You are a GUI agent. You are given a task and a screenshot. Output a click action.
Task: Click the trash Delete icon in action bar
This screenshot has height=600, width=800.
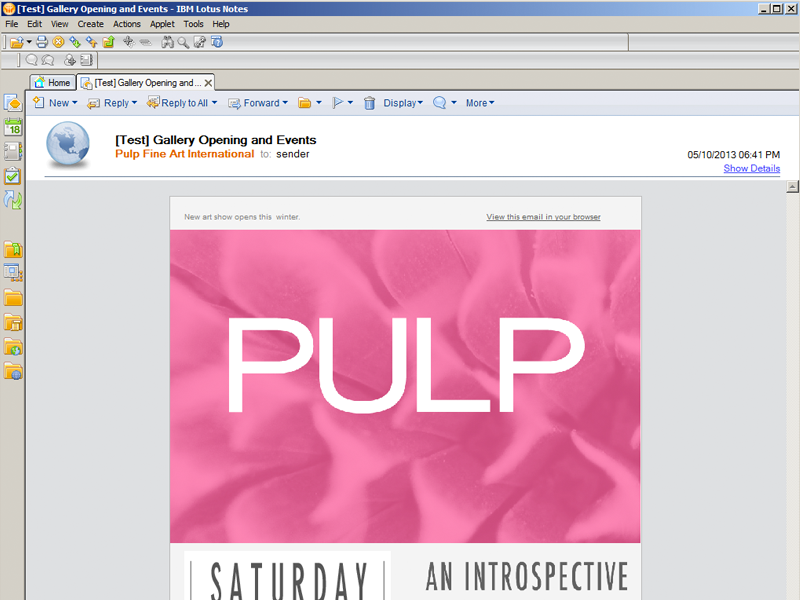[369, 103]
